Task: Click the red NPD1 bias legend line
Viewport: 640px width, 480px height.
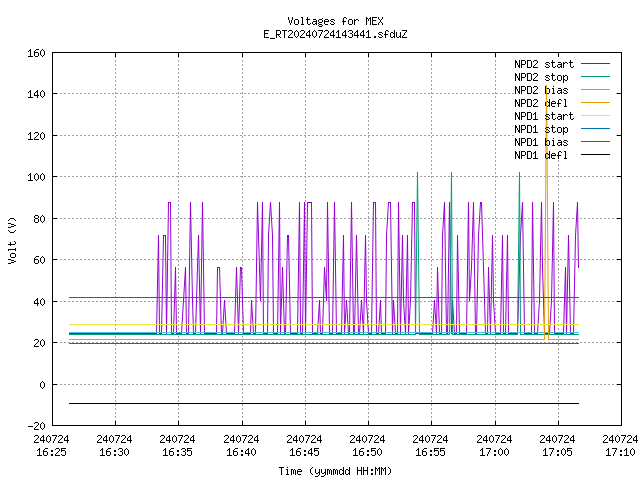Action: pos(595,142)
